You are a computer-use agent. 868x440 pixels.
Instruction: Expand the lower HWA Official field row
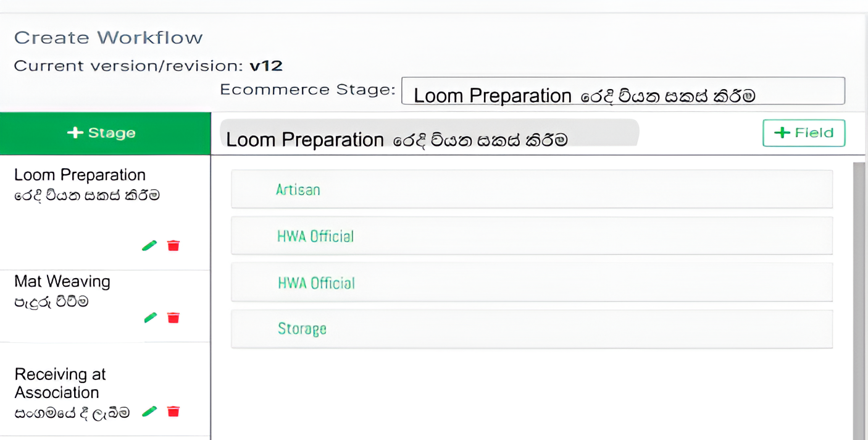pyautogui.click(x=532, y=282)
